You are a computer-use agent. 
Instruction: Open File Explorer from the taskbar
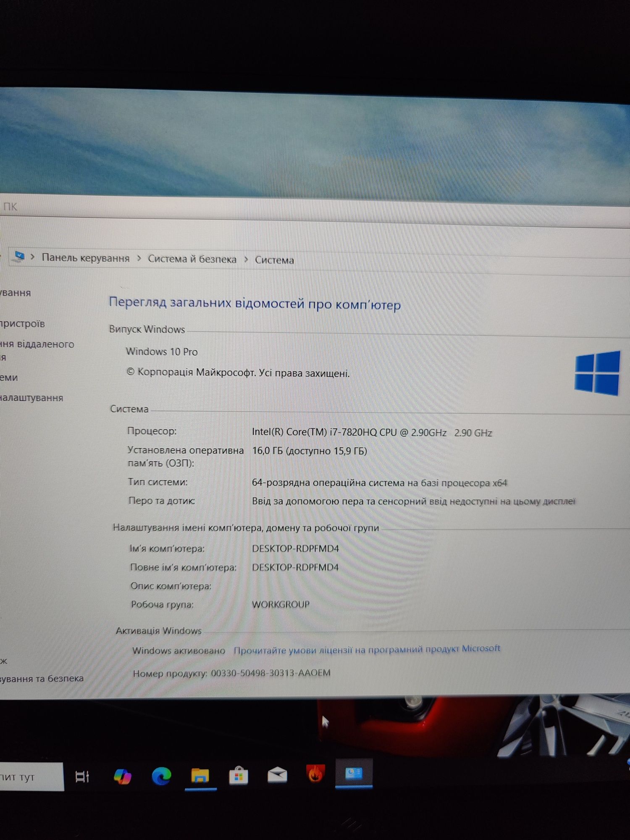tap(200, 775)
